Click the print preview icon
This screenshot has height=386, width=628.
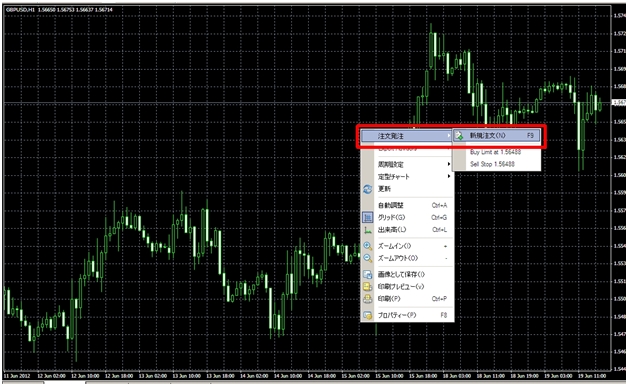tap(367, 287)
